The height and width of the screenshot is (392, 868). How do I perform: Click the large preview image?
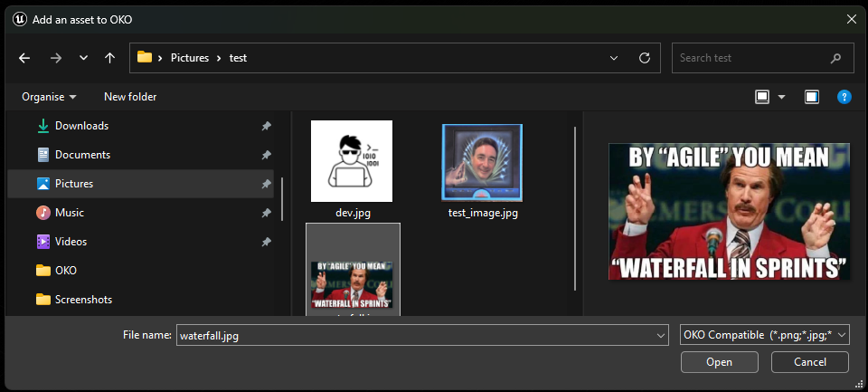729,211
